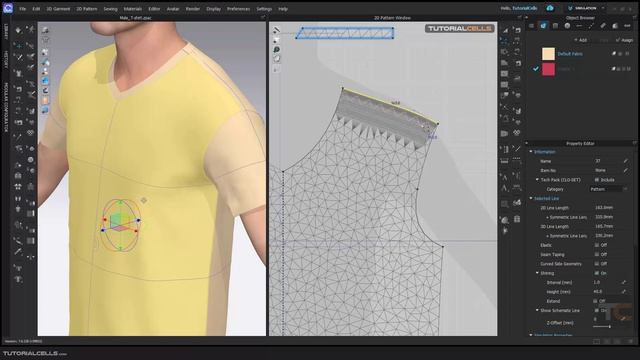Open the Materials menu
This screenshot has width=640, height=360.
(133, 9)
